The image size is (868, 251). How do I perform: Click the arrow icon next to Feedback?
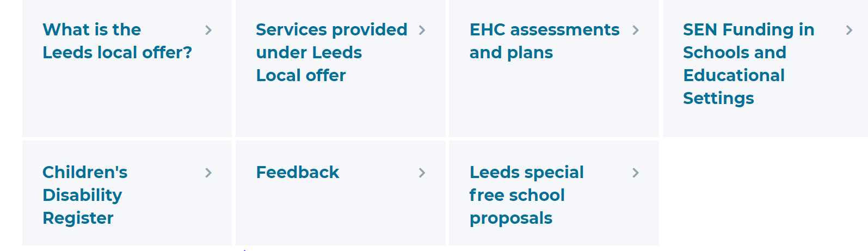pos(422,173)
